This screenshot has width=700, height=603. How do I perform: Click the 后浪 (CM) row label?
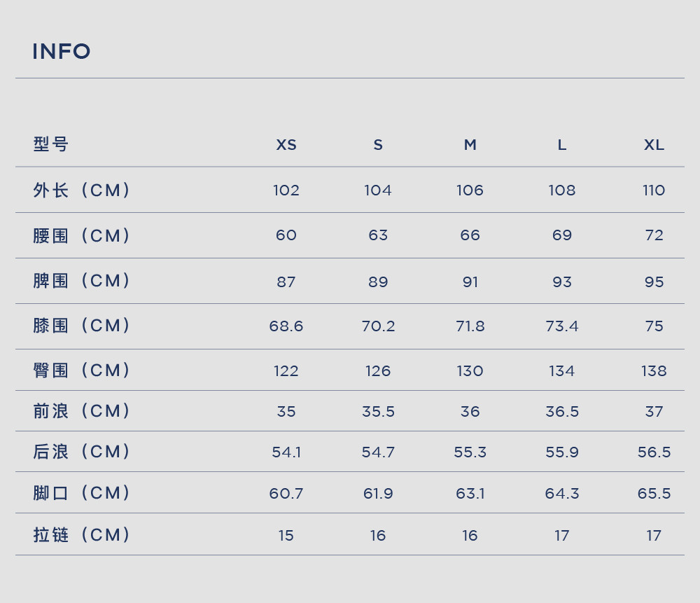pyautogui.click(x=82, y=452)
